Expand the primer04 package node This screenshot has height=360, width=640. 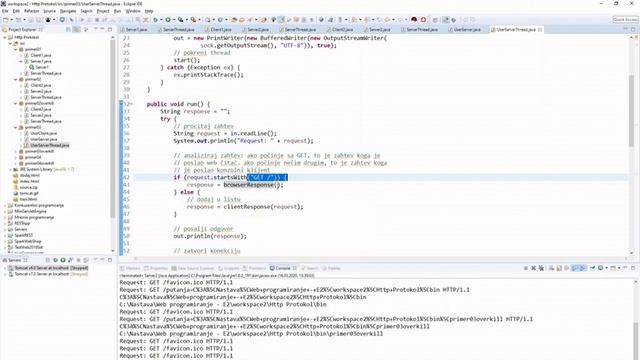coord(16,157)
